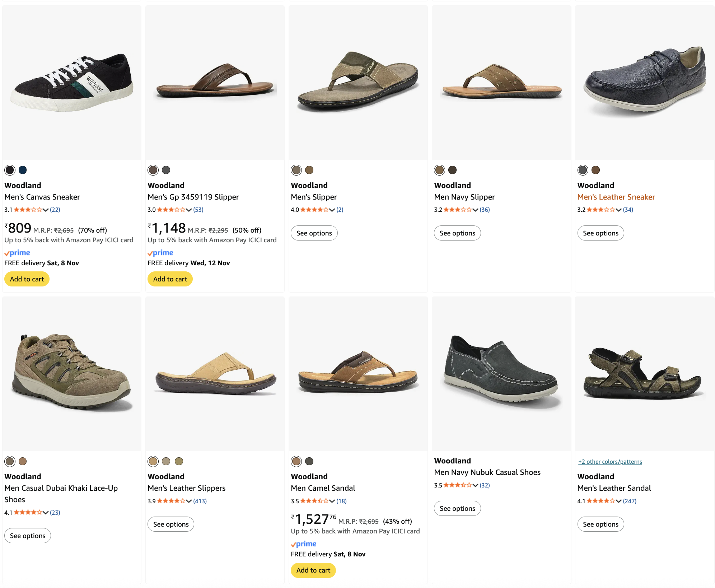This screenshot has width=715, height=588.
Task: Click star rating of Men's Leather Sandal
Action: pyautogui.click(x=600, y=501)
